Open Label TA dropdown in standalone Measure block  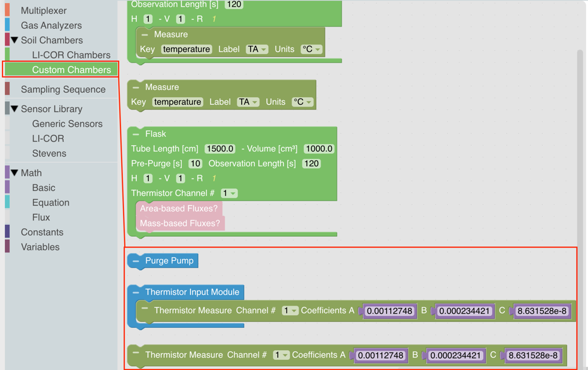(x=248, y=102)
